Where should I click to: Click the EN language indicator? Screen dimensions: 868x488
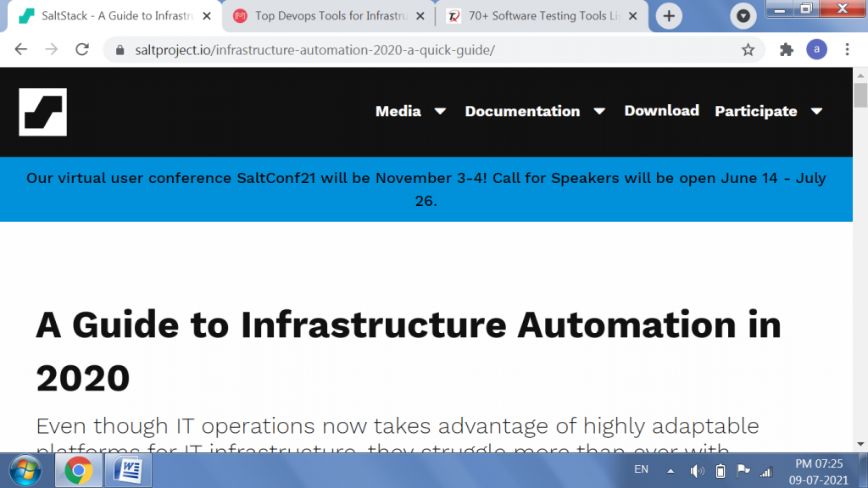pyautogui.click(x=641, y=469)
